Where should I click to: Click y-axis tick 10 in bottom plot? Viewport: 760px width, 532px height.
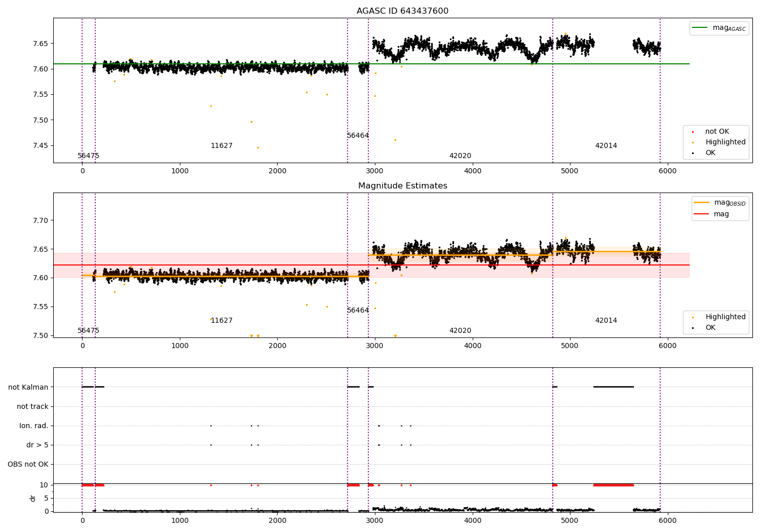(x=44, y=485)
